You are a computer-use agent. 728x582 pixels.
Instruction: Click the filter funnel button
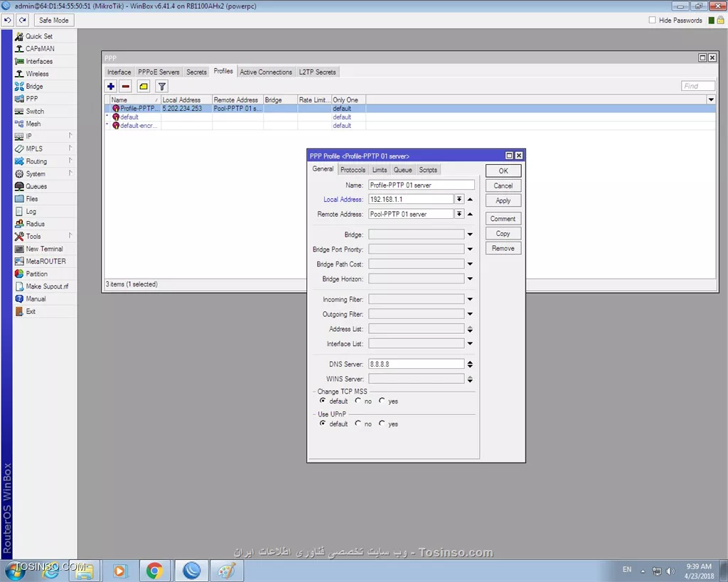161,86
